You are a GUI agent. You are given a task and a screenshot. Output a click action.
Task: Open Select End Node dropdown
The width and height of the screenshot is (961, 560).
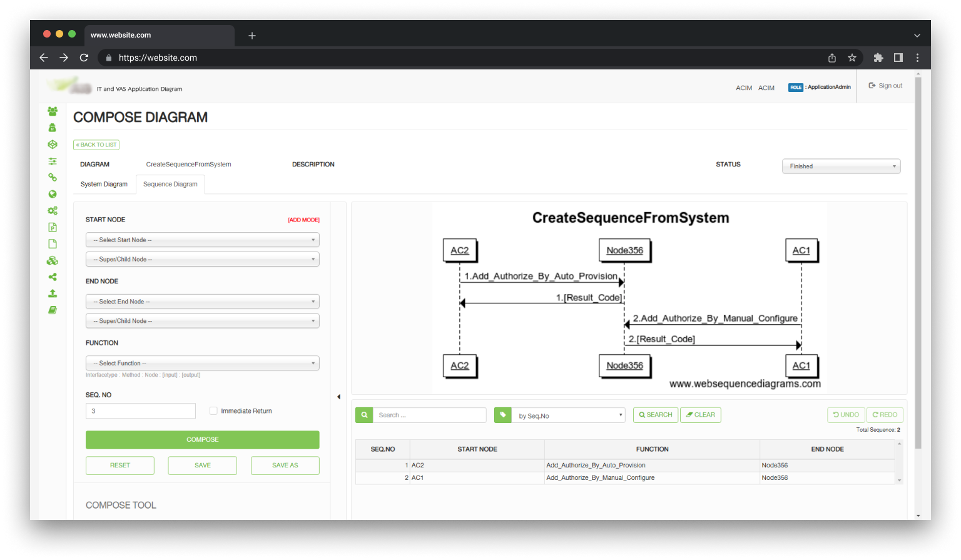tap(203, 302)
